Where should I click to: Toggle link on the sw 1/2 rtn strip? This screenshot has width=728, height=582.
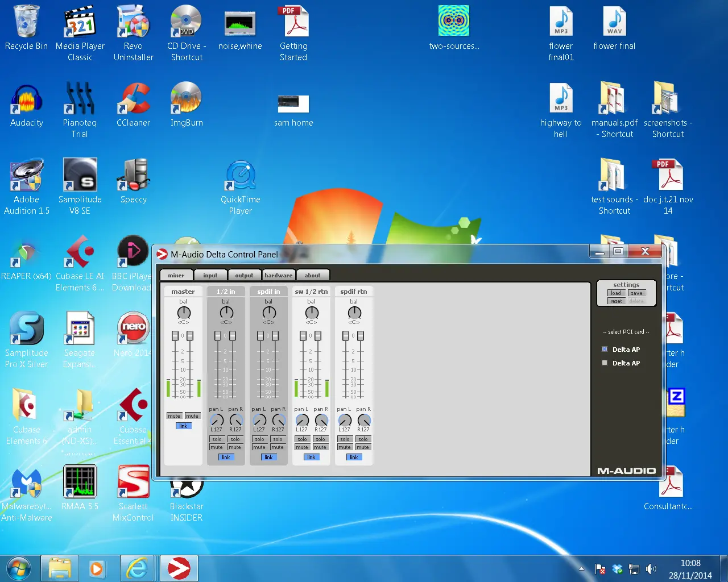tap(311, 457)
